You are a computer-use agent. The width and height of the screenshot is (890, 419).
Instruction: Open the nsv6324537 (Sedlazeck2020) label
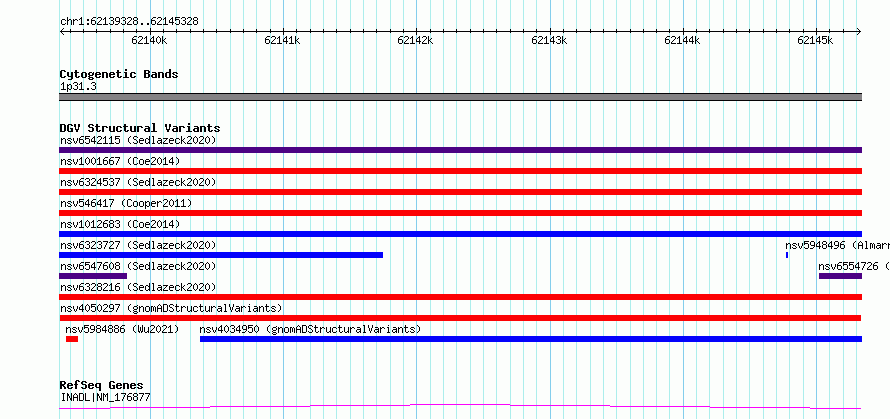click(x=138, y=182)
